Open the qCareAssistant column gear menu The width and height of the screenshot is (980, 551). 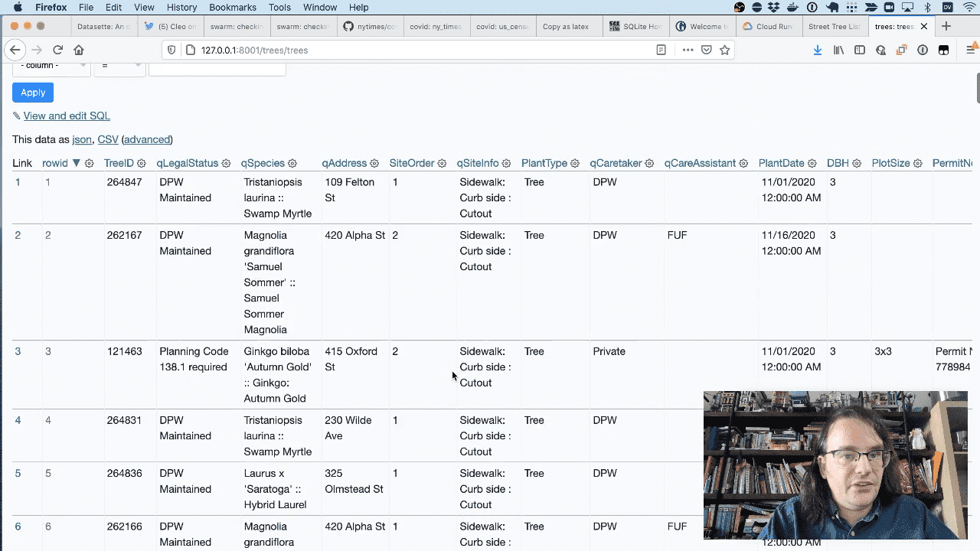pos(743,163)
